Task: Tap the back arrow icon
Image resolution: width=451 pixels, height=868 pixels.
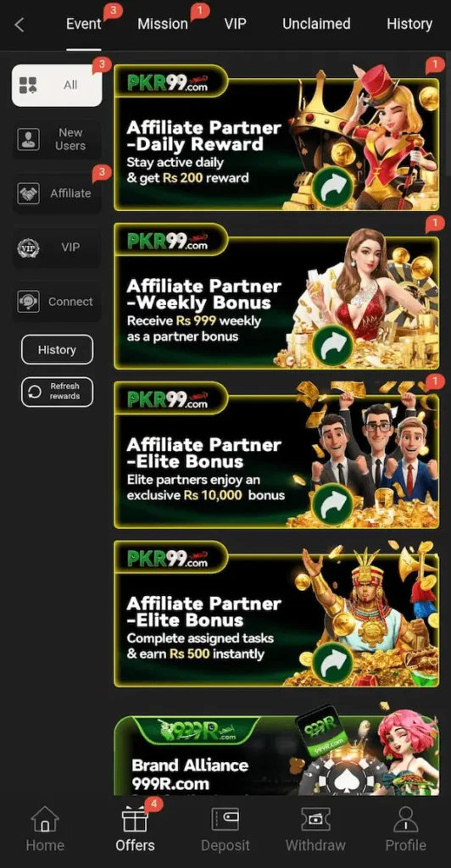Action: coord(19,25)
